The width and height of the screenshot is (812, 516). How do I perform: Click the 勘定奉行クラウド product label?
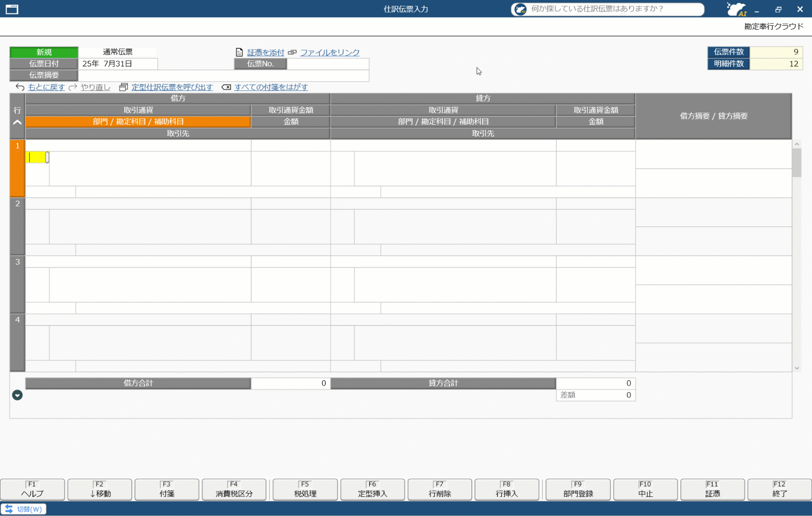tap(774, 27)
